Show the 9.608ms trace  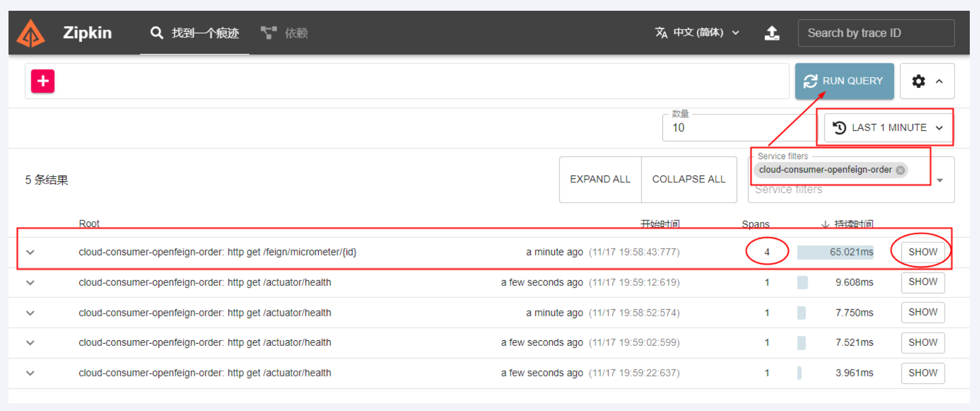923,282
